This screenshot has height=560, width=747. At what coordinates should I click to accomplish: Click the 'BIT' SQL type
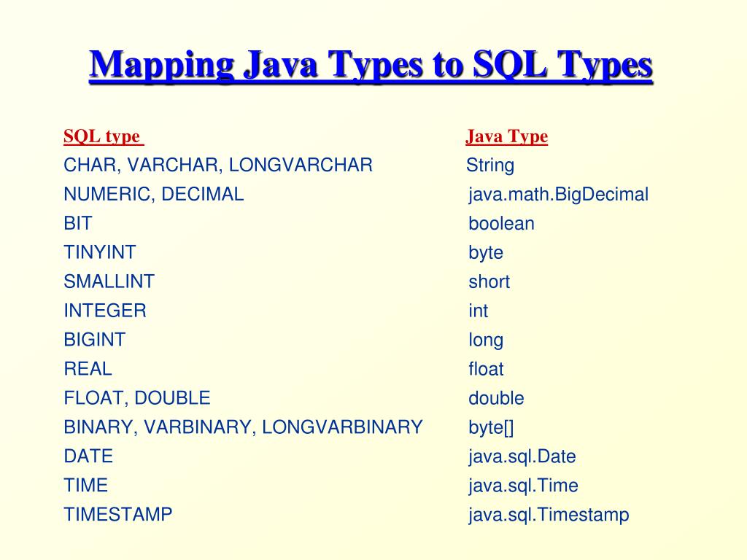[x=77, y=223]
